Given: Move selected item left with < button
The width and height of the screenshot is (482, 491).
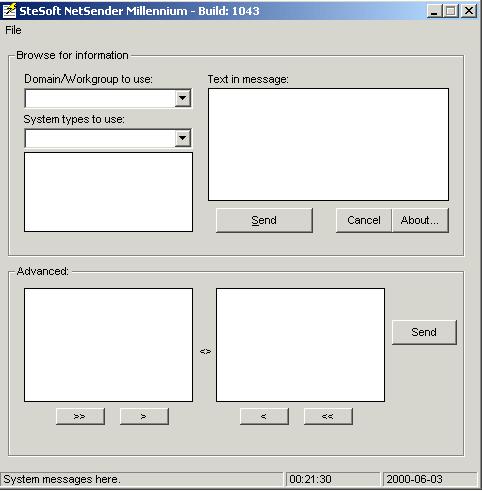Looking at the screenshot, I should [264, 416].
